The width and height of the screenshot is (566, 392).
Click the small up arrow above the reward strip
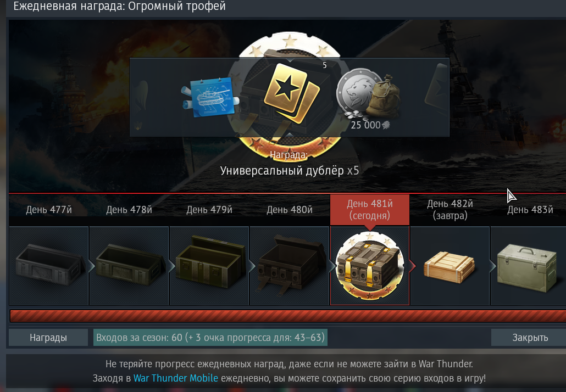[290, 60]
